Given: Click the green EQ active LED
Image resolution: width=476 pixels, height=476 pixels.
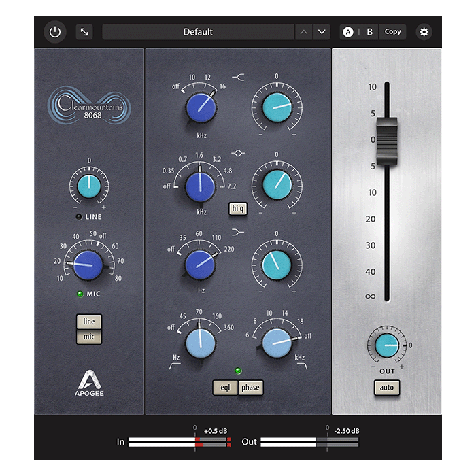Looking at the screenshot, I should (x=238, y=371).
